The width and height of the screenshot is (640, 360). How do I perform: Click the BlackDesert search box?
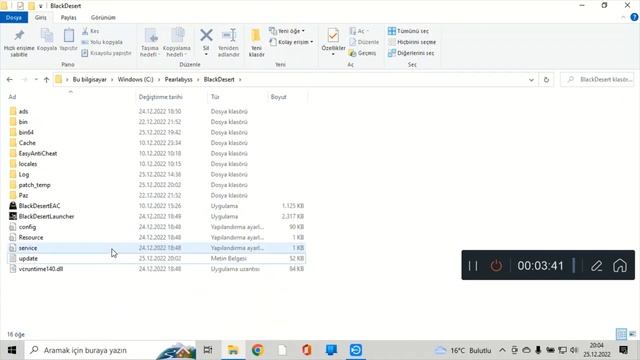point(597,80)
